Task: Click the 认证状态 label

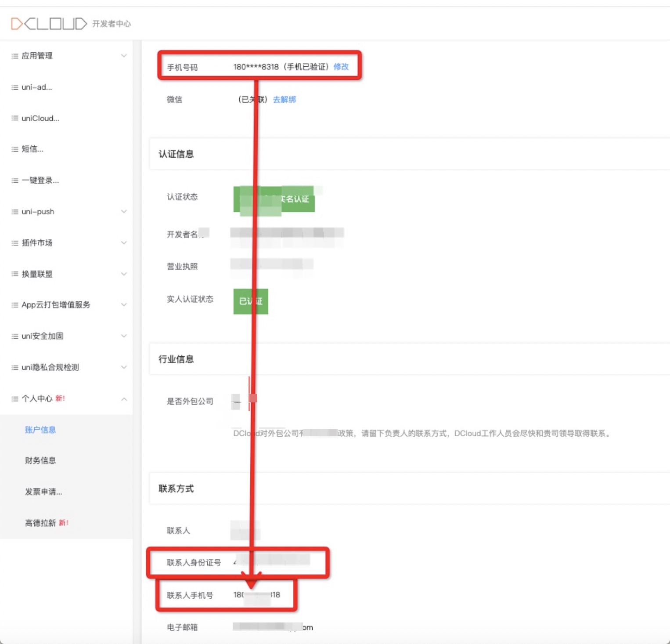Action: point(182,197)
